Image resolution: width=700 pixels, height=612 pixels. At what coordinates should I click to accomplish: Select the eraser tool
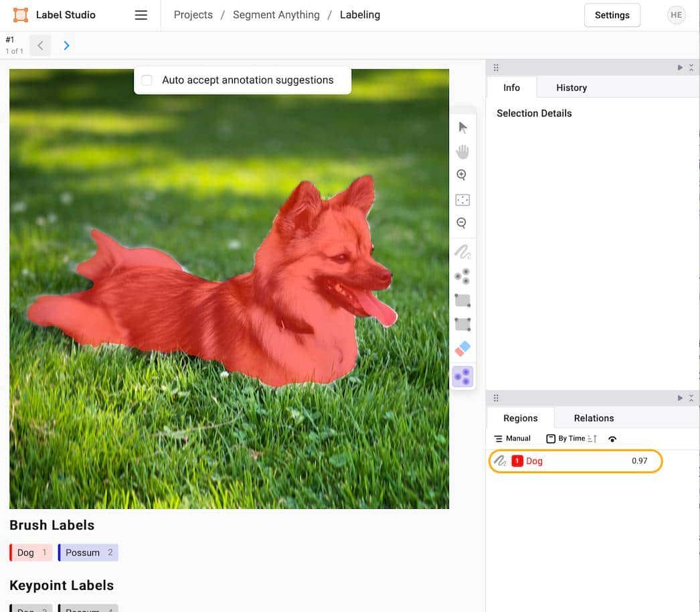click(462, 349)
